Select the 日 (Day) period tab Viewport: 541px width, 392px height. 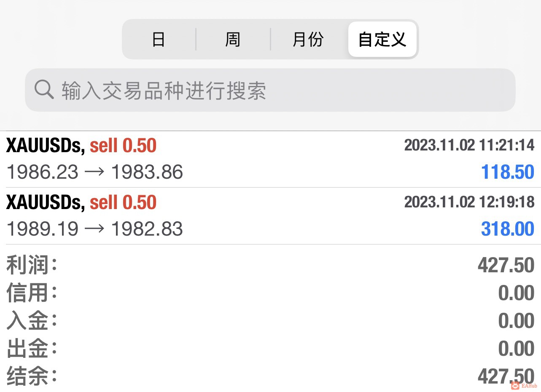[159, 40]
